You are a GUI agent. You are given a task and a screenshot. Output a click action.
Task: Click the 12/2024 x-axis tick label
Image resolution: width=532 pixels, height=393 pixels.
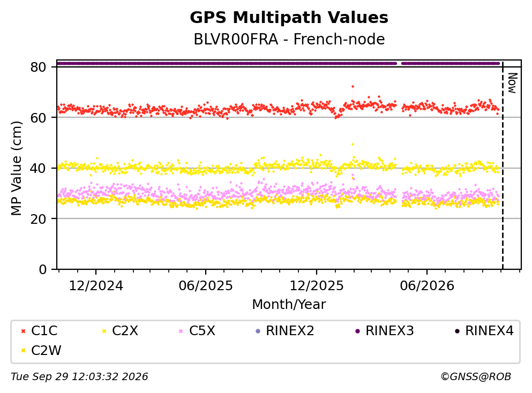(96, 286)
